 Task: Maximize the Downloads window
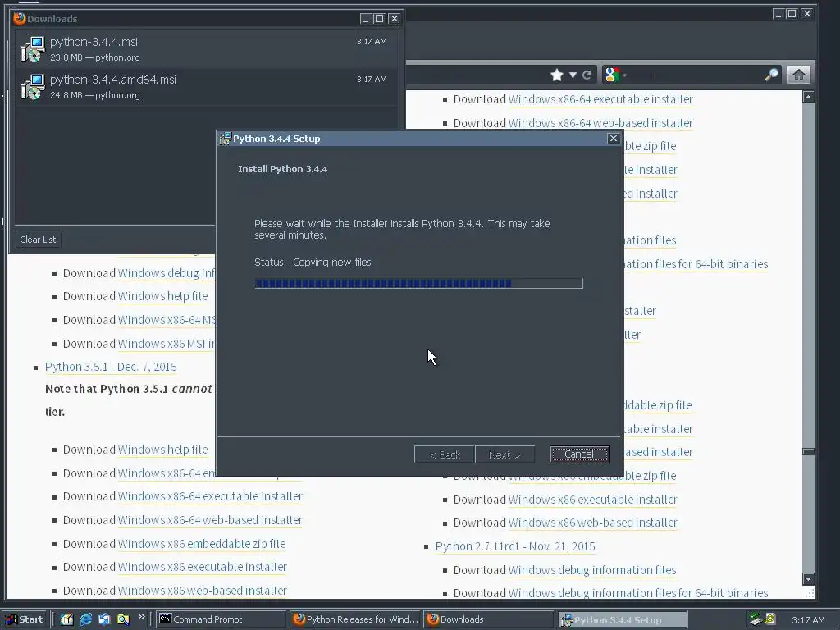[x=379, y=19]
